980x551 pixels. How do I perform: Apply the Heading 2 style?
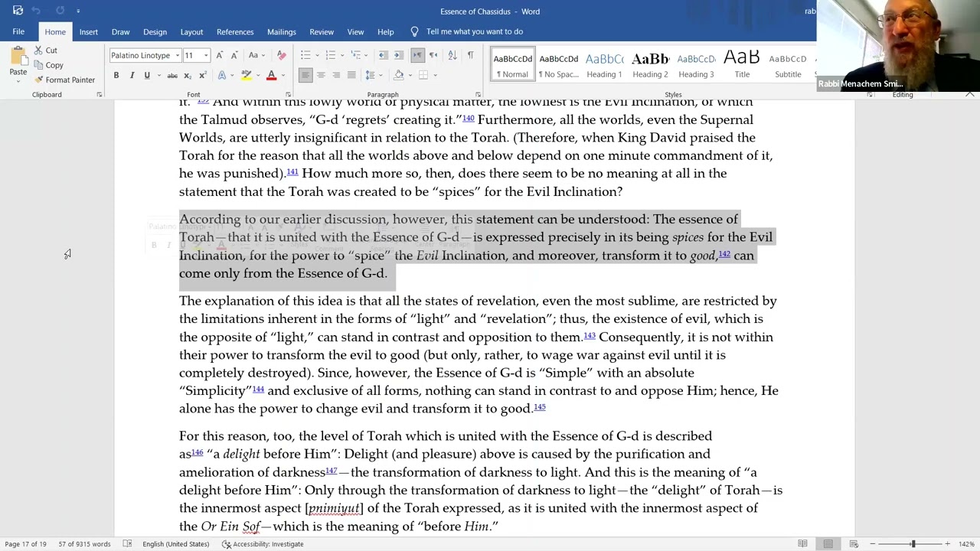[x=650, y=65]
